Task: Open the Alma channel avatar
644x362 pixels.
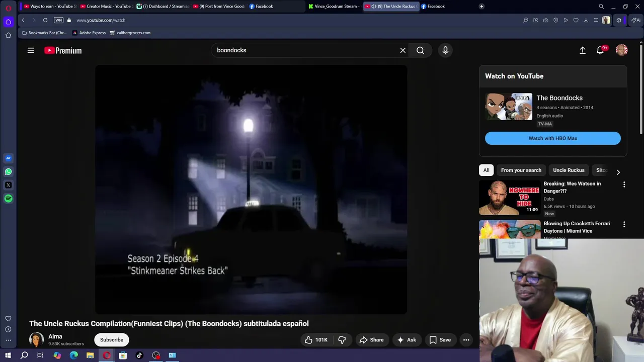Action: tap(36, 340)
